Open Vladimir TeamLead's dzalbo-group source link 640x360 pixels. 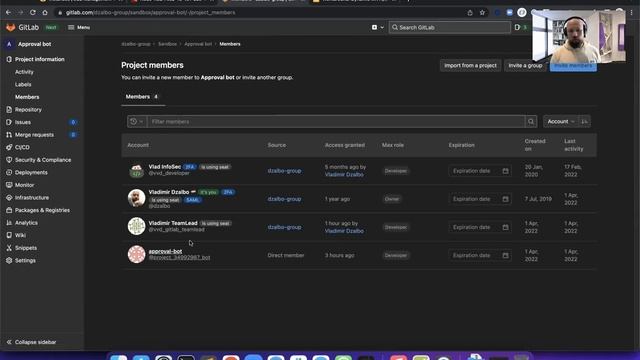(x=284, y=227)
